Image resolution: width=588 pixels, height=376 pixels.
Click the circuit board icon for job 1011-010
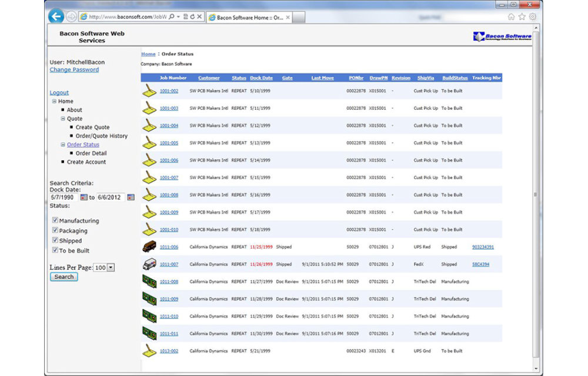point(149,316)
